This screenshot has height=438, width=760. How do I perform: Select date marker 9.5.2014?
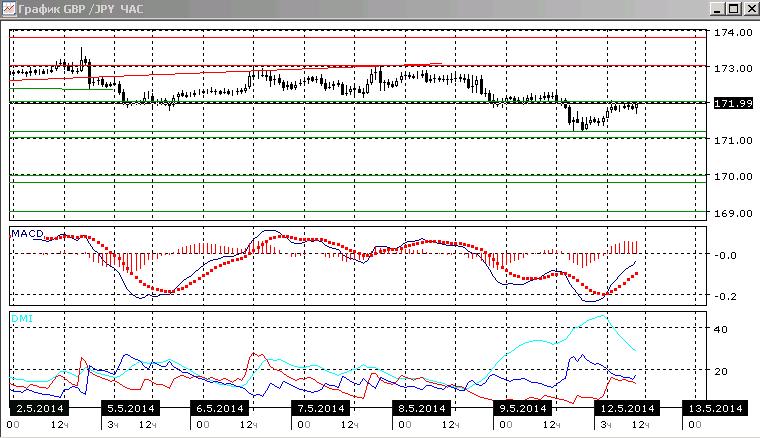click(522, 408)
